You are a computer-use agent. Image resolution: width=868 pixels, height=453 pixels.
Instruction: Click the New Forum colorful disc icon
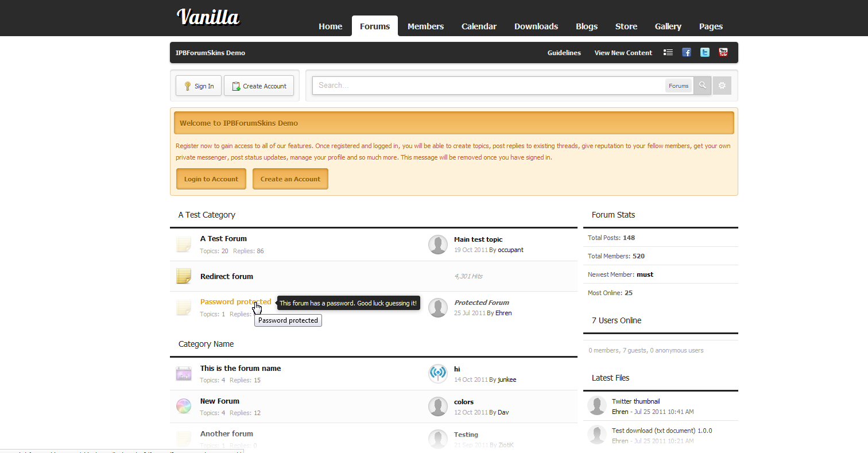pos(184,406)
